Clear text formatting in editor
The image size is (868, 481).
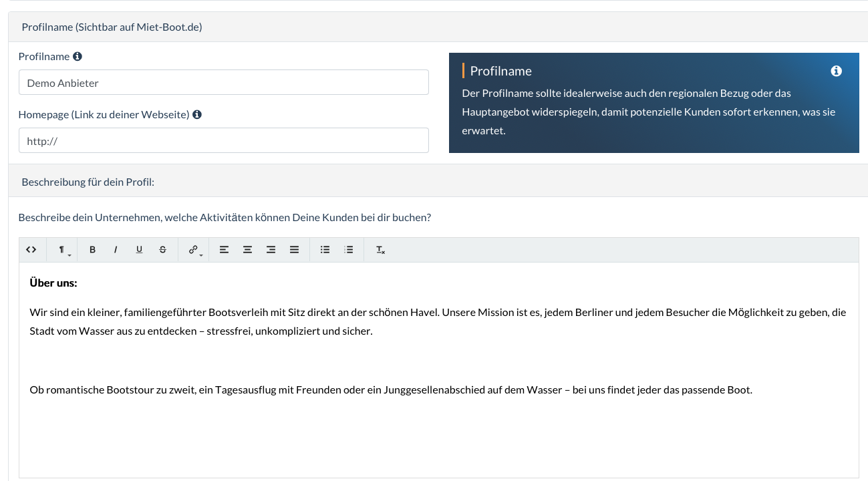[380, 250]
